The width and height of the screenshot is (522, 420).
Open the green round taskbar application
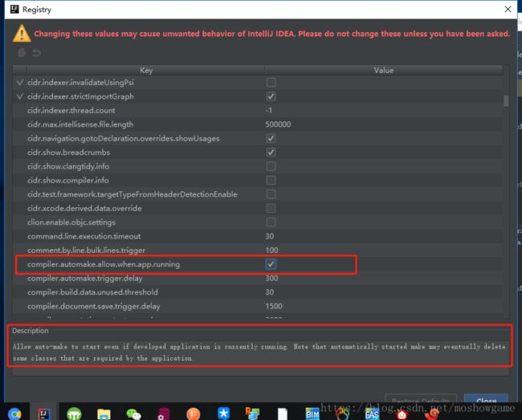tap(74, 414)
